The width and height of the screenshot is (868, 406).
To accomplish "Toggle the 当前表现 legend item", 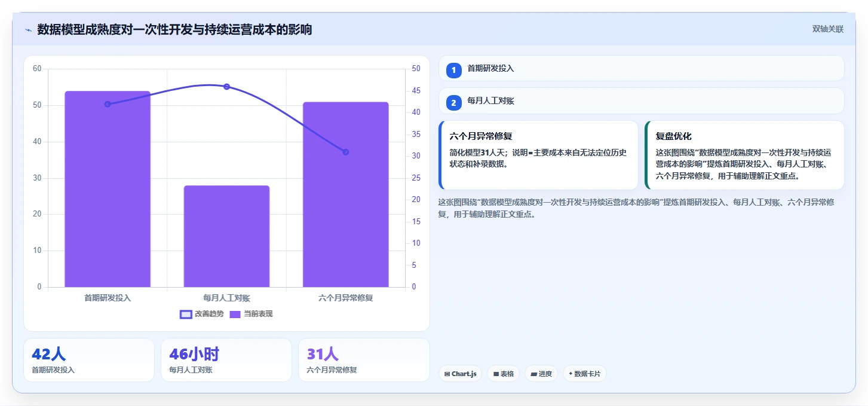I will [x=251, y=314].
